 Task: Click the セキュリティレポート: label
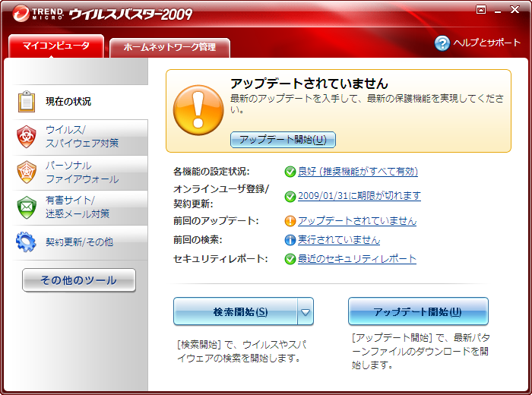(x=220, y=259)
